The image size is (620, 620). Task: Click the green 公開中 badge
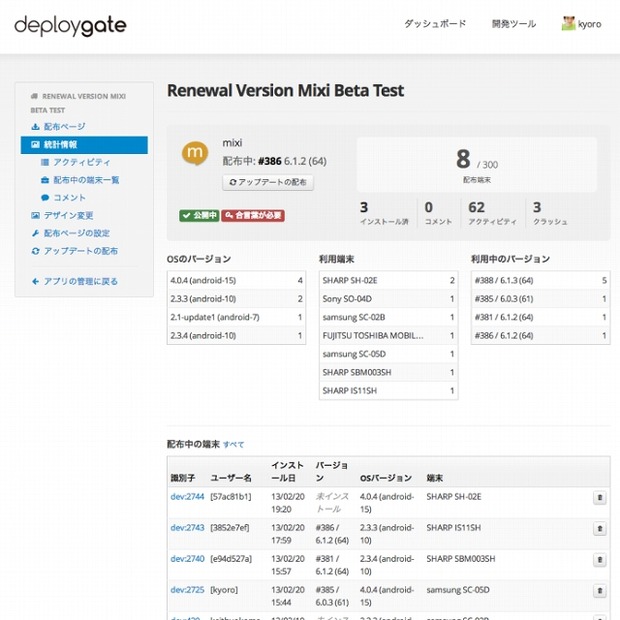click(199, 215)
